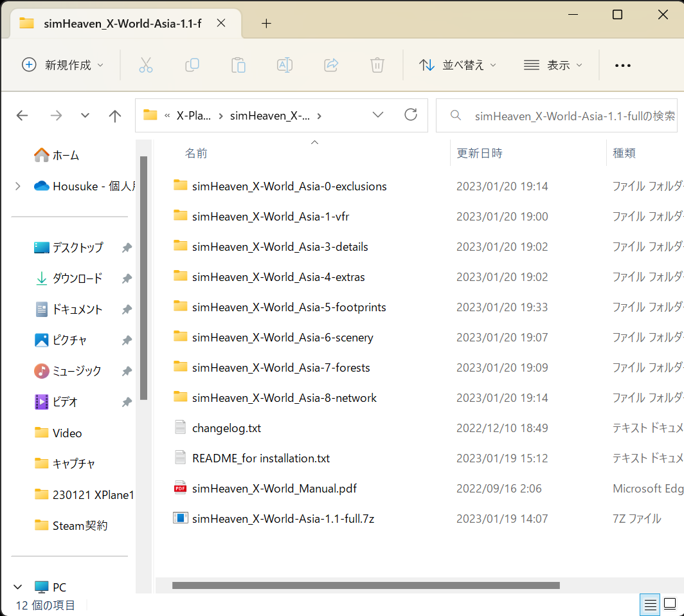
Task: Click the Cut scissors icon
Action: coord(146,65)
